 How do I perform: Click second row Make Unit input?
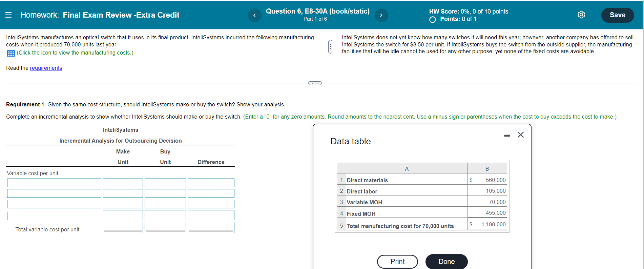tap(123, 193)
